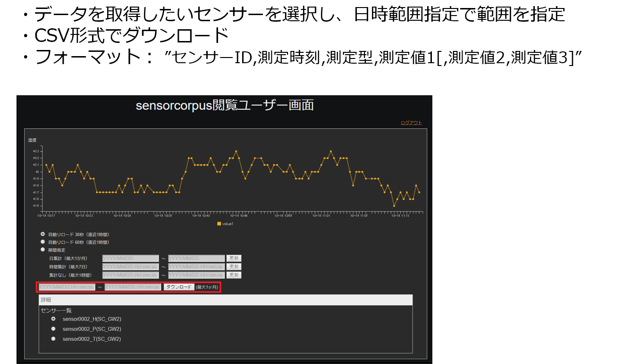
Task: Click the ログアウト logout link
Action: [x=411, y=123]
